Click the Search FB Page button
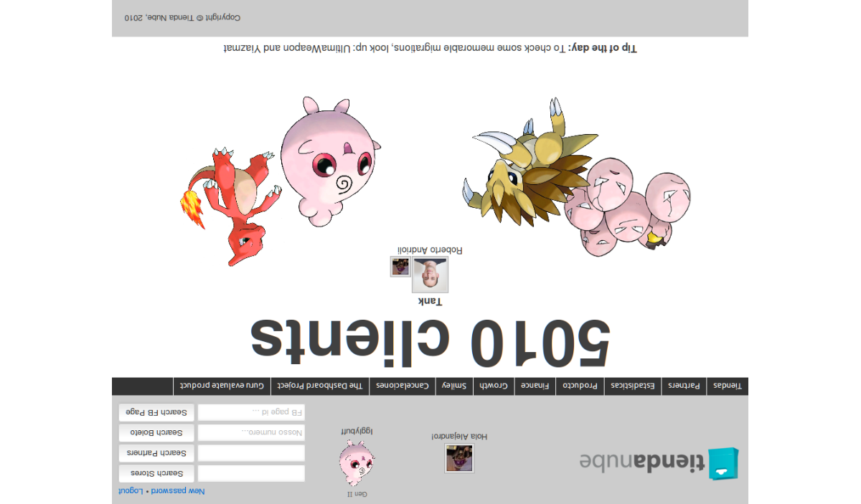The width and height of the screenshot is (861, 504). point(156,413)
